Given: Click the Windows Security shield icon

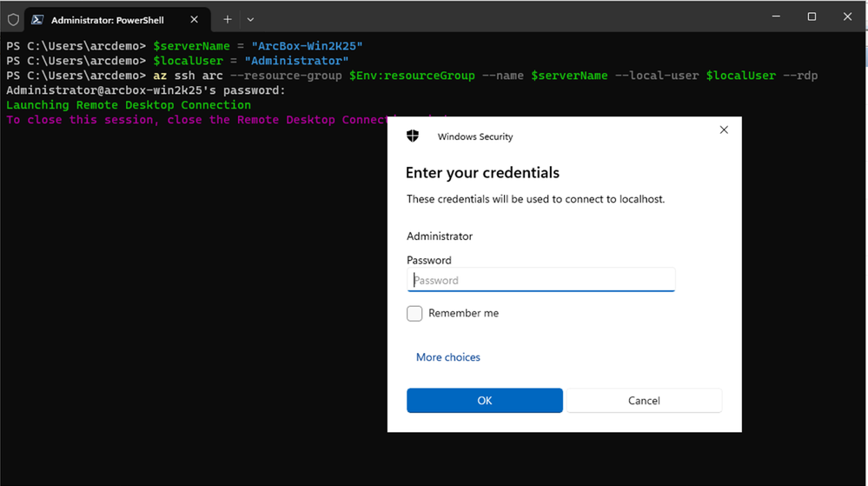Looking at the screenshot, I should pyautogui.click(x=413, y=136).
